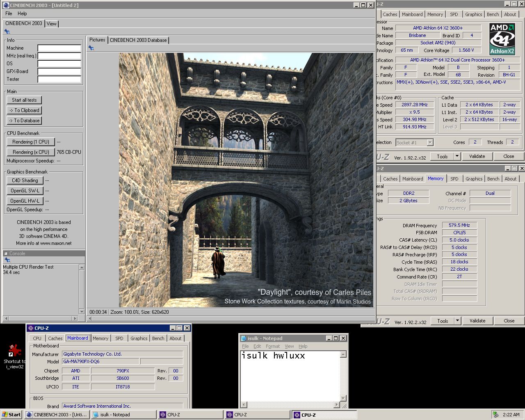
Task: Switch to the View tab in CINEBENCH
Action: click(52, 24)
